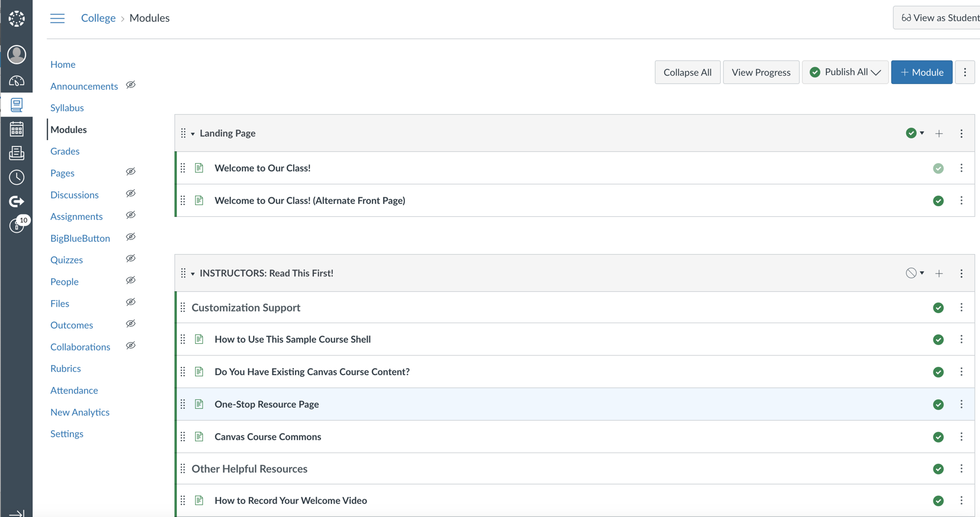Add a new module with +Module
Viewport: 980px width, 517px height.
(x=921, y=72)
